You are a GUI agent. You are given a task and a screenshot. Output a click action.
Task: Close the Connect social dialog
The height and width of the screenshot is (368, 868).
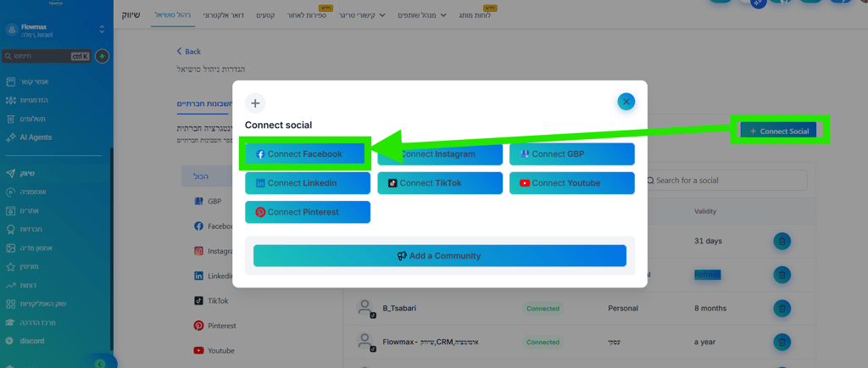[x=626, y=102]
